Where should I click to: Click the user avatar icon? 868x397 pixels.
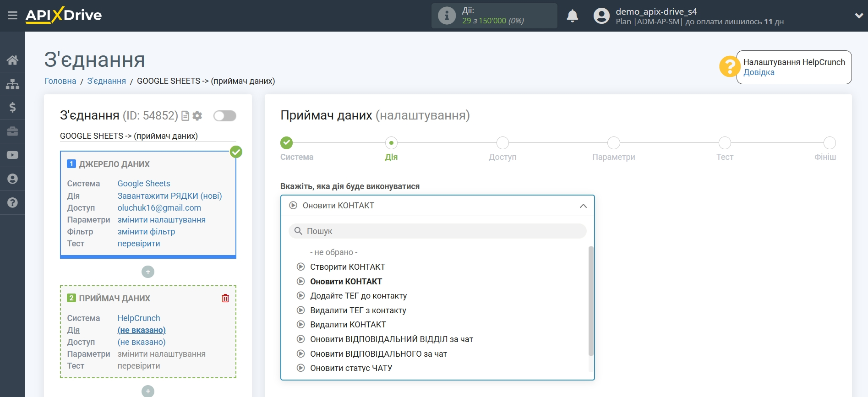click(601, 16)
